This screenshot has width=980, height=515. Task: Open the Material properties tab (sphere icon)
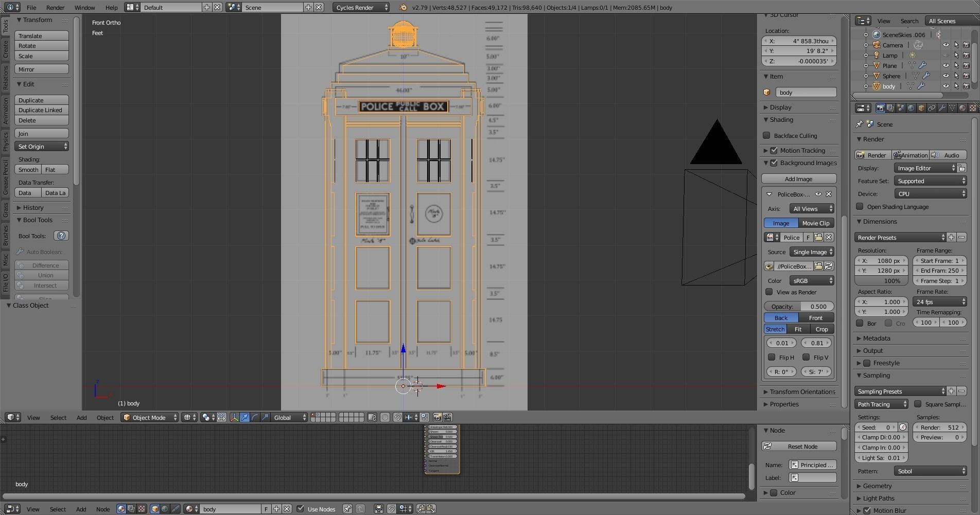(x=962, y=108)
